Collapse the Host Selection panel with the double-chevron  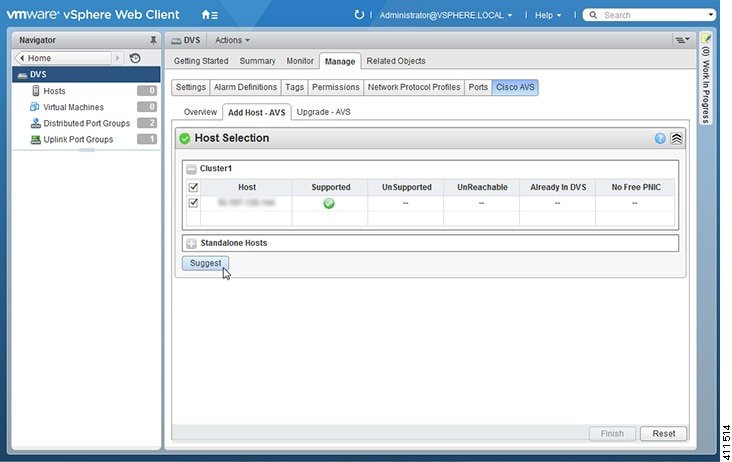coord(676,138)
